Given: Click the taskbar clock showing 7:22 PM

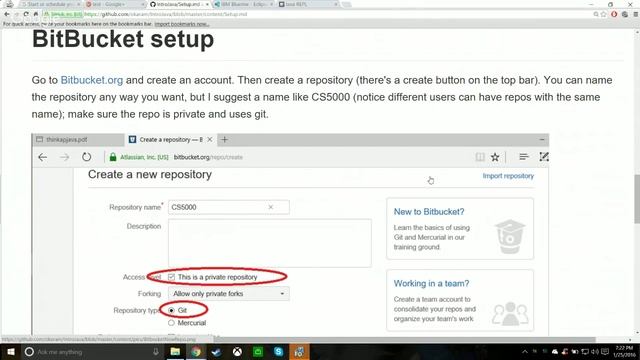Looking at the screenshot, I should [624, 351].
